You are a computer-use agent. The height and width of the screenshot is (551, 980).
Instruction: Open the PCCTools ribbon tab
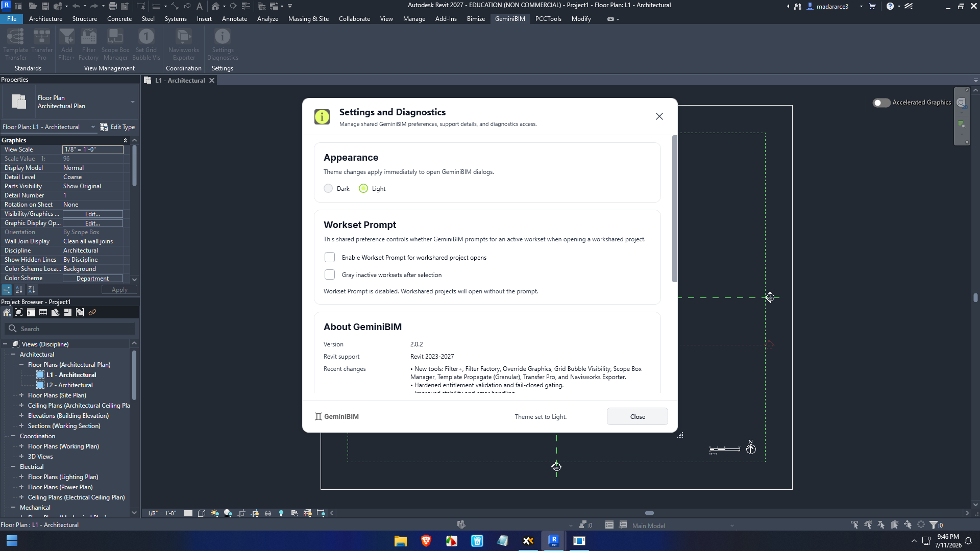point(548,19)
